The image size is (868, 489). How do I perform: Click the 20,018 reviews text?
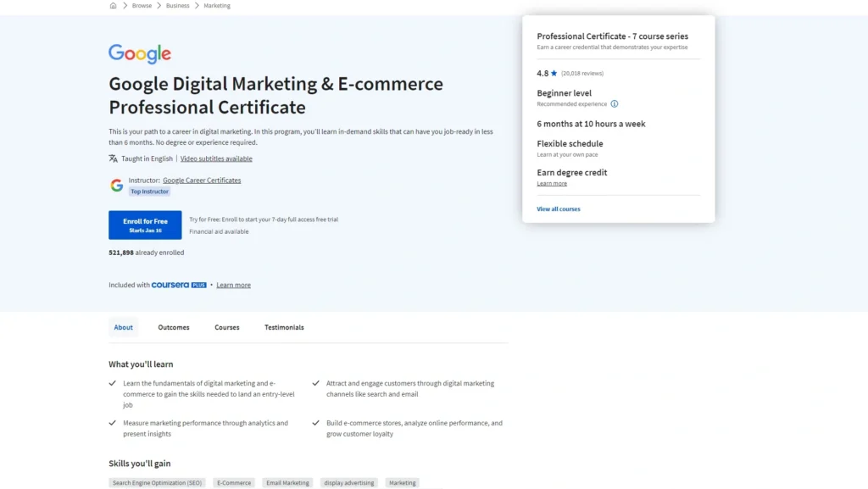pyautogui.click(x=582, y=74)
